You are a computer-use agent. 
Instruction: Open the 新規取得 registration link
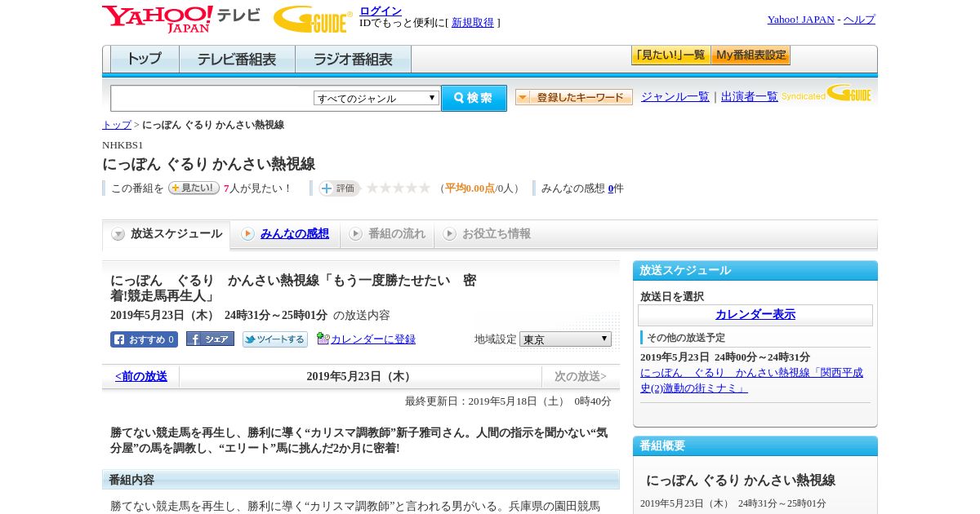[x=473, y=23]
